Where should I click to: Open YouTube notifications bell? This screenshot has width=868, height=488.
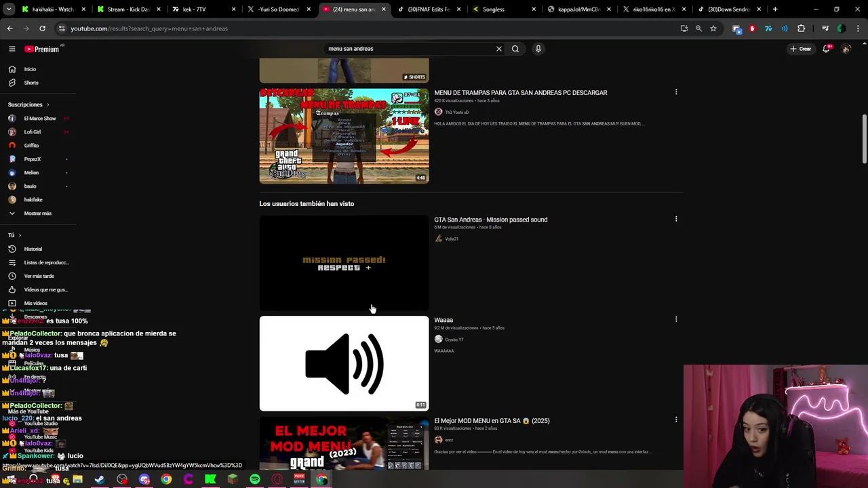(x=826, y=49)
